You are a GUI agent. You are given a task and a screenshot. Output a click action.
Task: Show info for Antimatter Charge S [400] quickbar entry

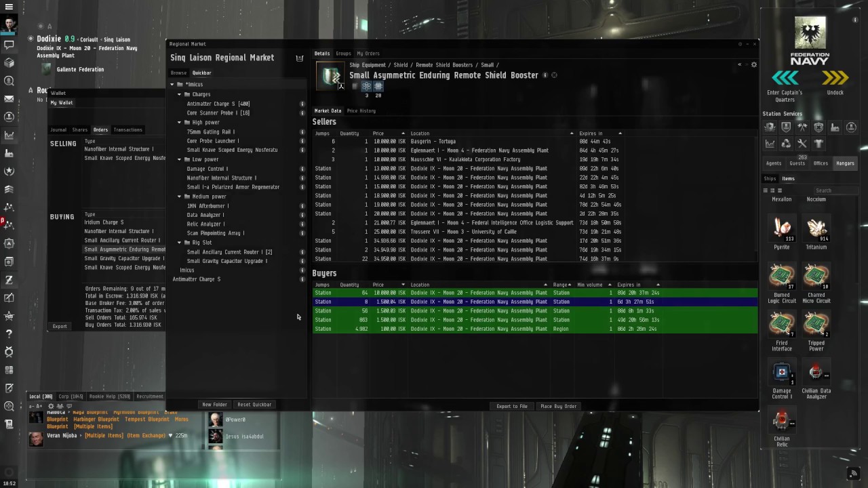coord(302,104)
